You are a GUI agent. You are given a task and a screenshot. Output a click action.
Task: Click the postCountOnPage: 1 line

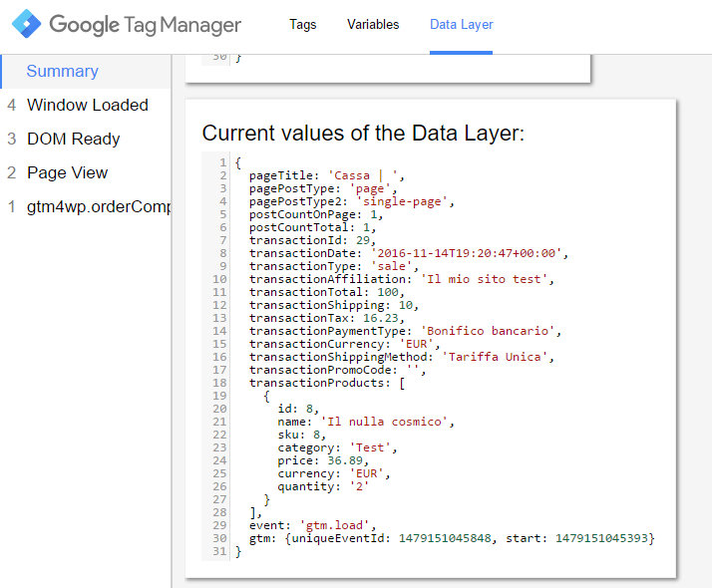pos(316,214)
